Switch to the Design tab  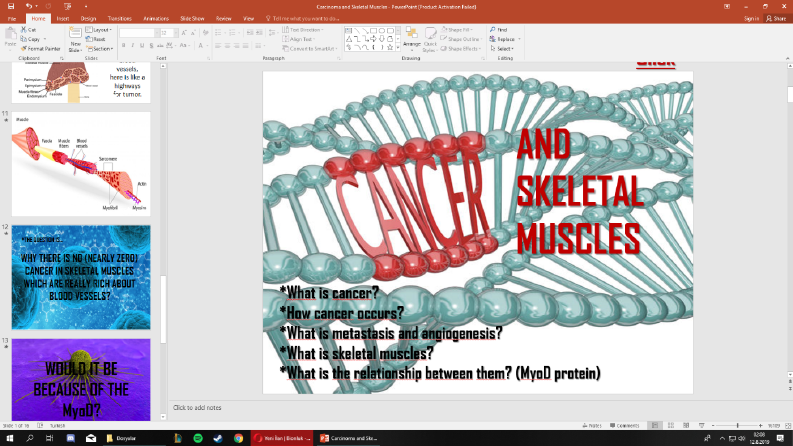(88, 18)
